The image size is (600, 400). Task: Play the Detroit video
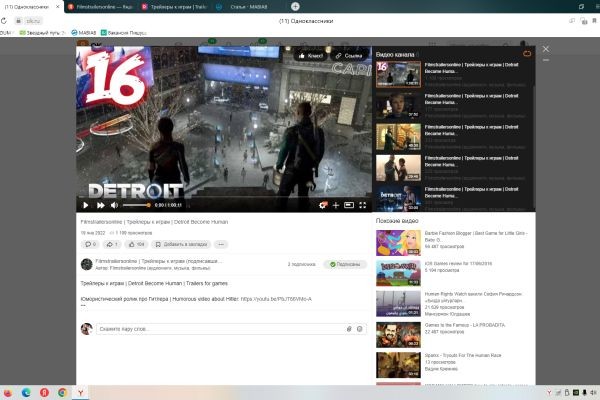(x=86, y=206)
